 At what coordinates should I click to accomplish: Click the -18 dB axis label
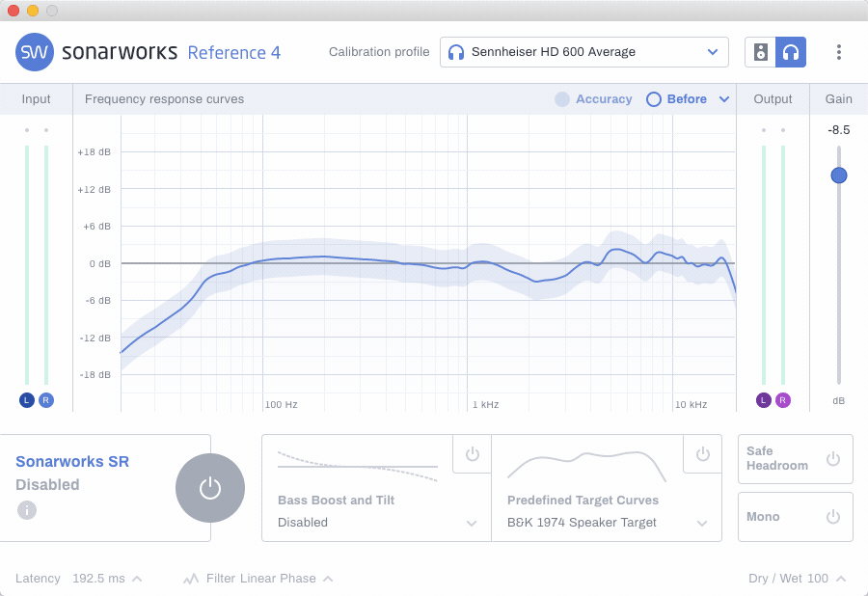95,374
